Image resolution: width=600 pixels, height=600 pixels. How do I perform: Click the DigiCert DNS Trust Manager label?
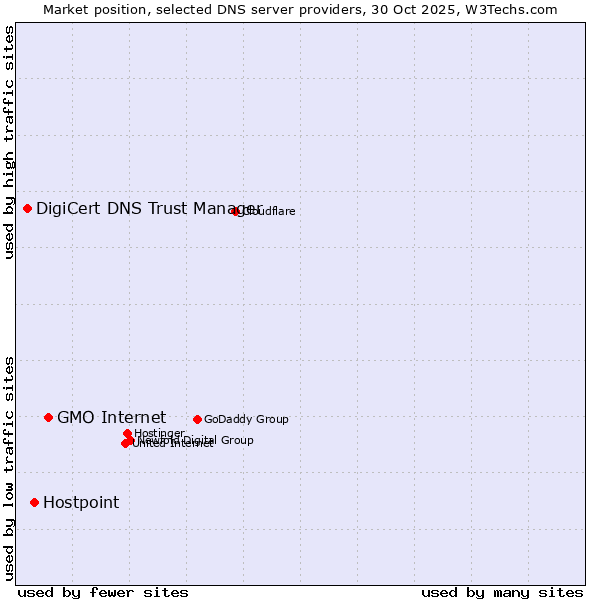[x=148, y=208]
